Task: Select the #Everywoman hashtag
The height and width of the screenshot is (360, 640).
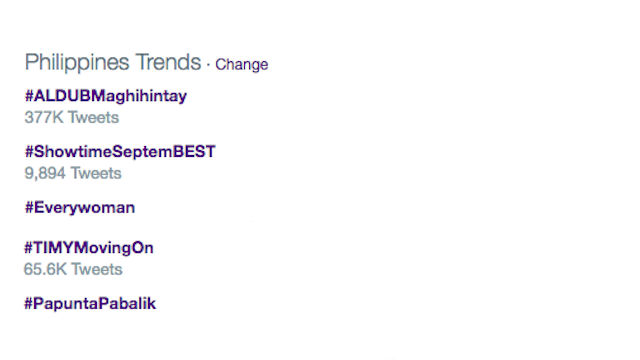Action: click(80, 208)
